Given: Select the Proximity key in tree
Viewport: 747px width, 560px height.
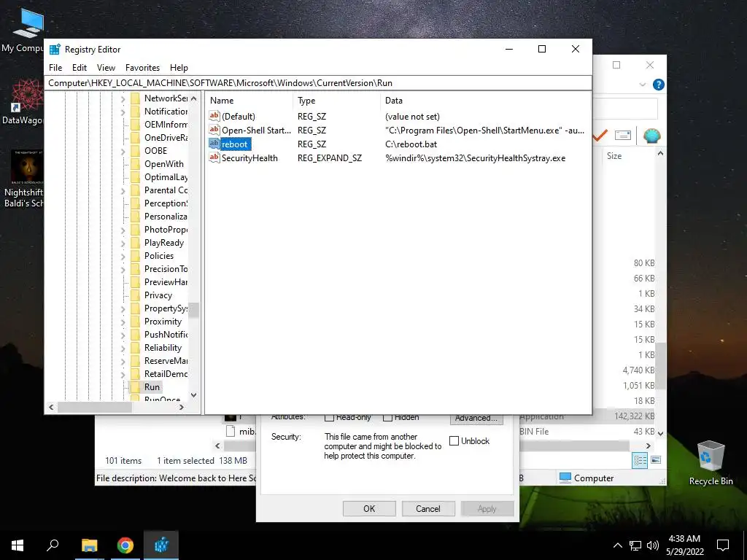Looking at the screenshot, I should point(163,322).
